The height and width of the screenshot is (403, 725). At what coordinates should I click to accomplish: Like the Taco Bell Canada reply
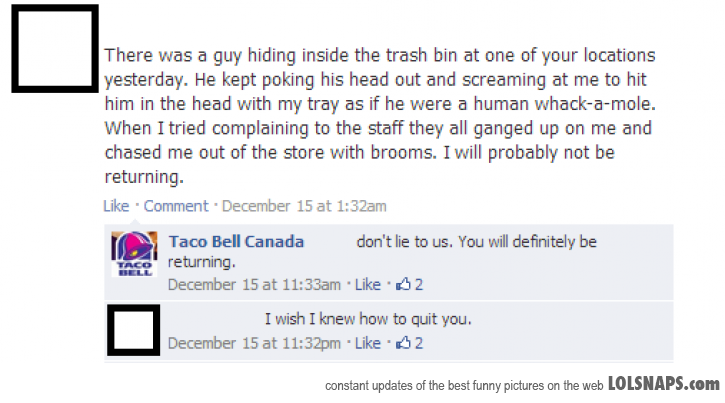[368, 284]
